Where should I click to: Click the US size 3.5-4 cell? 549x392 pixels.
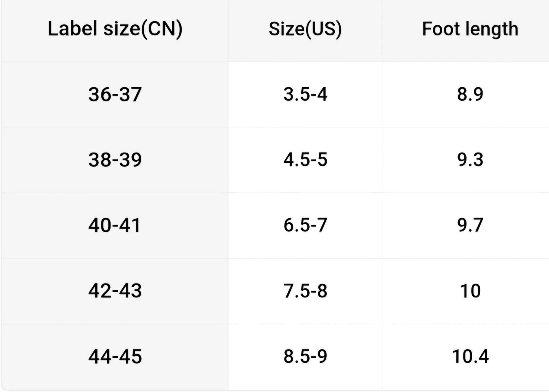[305, 94]
